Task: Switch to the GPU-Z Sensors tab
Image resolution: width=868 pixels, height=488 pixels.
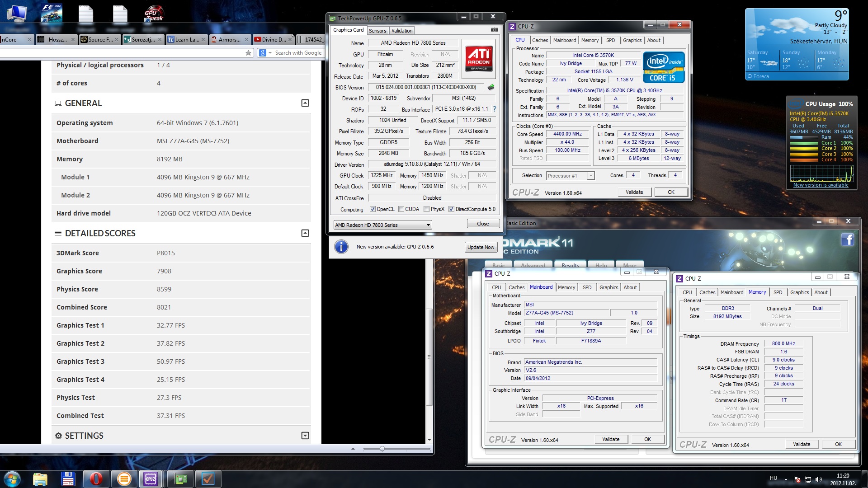Action: coord(377,31)
